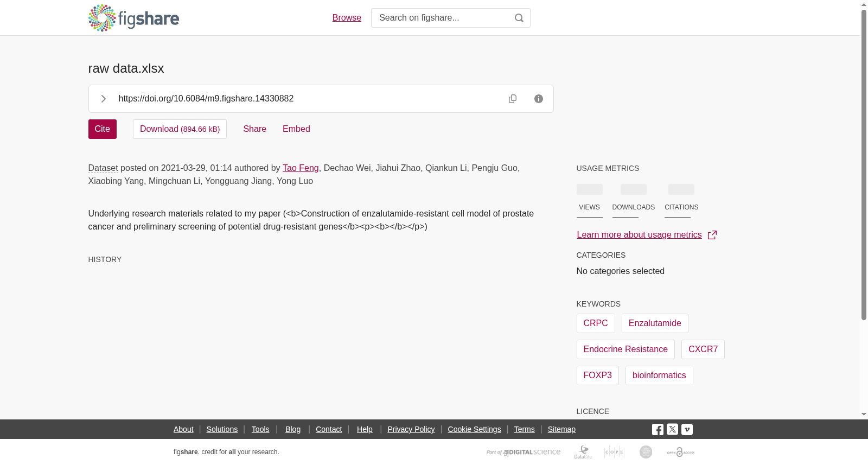Open the figshare logo homepage
This screenshot has height=465, width=868.
coord(133,18)
